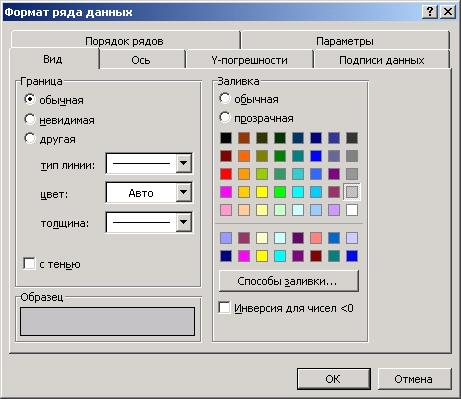Screen dimensions: 461x399
Task: Close the Формат ряда данных dialog
Action: tap(448, 12)
